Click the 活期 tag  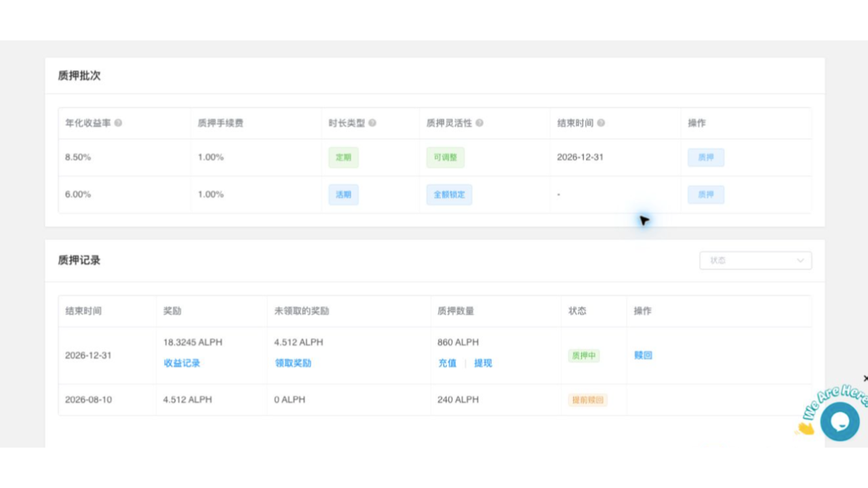click(343, 195)
